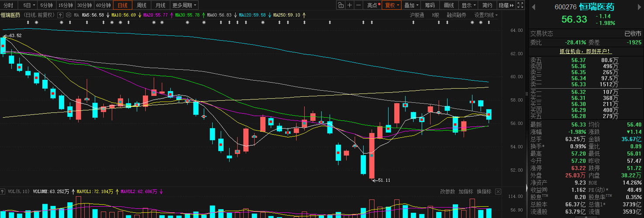Toggle 亮点 highlights button

coord(373,5)
